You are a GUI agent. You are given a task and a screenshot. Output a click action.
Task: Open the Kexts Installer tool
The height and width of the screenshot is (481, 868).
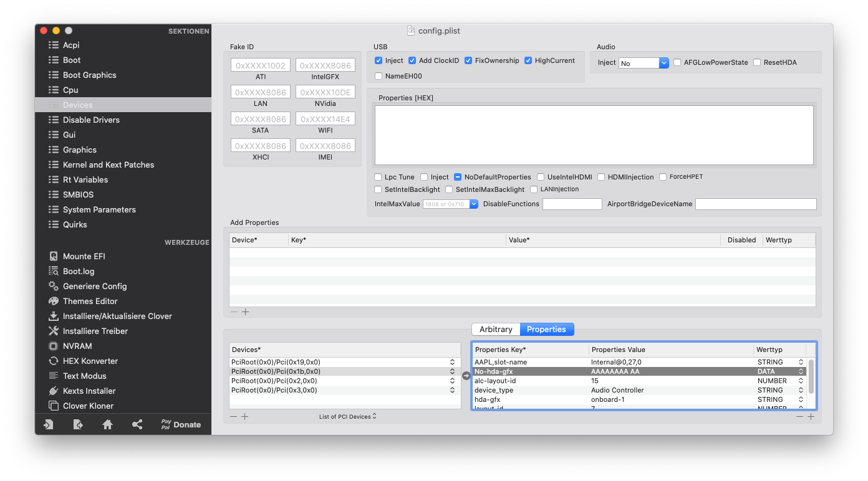[89, 391]
